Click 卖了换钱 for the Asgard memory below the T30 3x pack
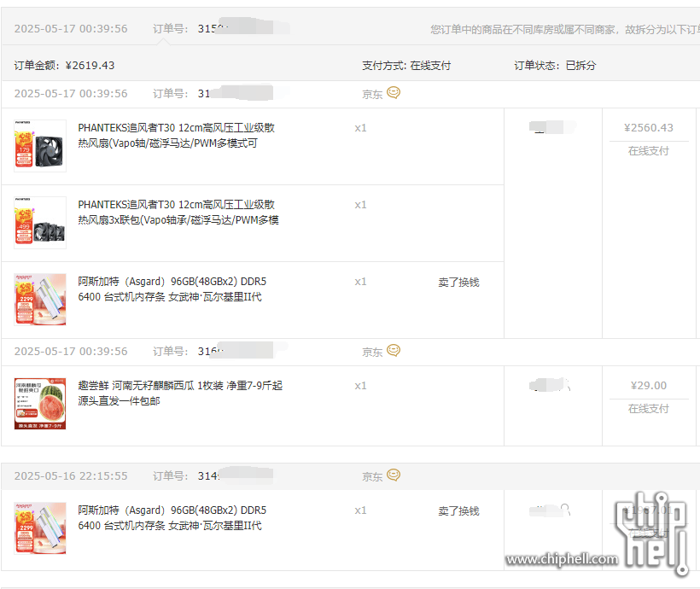Screen dimensions: 700x589 point(458,283)
